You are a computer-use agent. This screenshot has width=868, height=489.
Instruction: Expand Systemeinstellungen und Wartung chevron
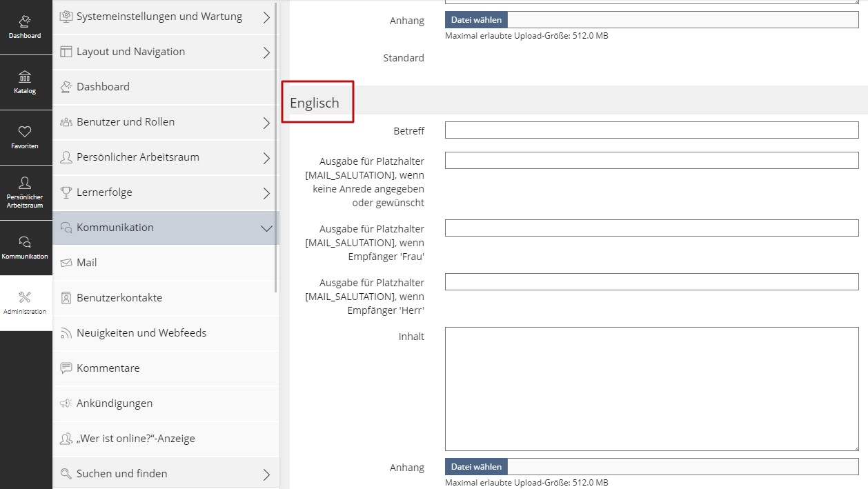[266, 18]
